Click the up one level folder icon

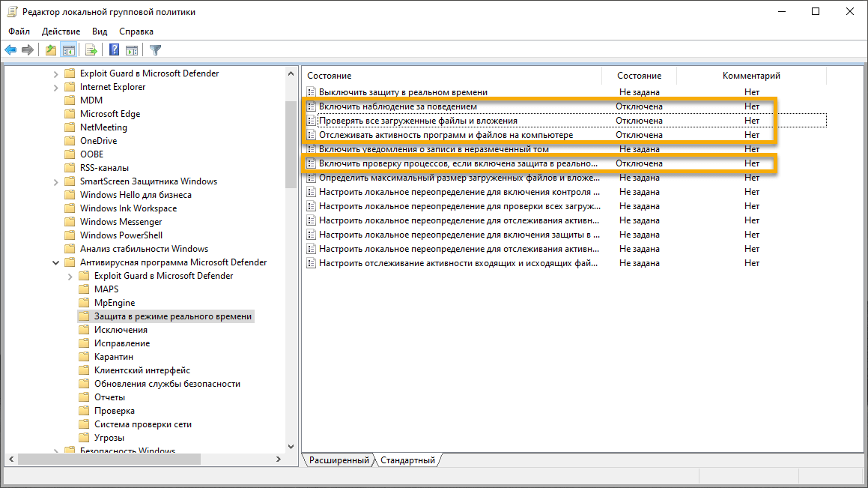pyautogui.click(x=50, y=49)
